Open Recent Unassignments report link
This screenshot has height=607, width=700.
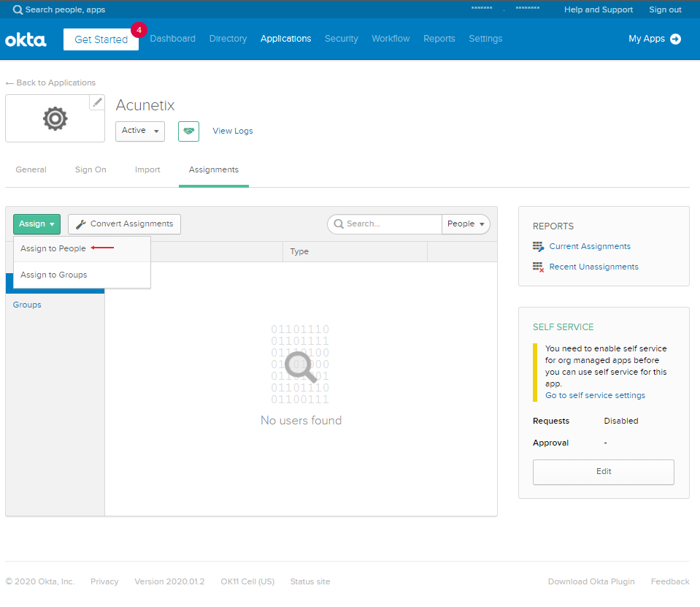tap(593, 267)
